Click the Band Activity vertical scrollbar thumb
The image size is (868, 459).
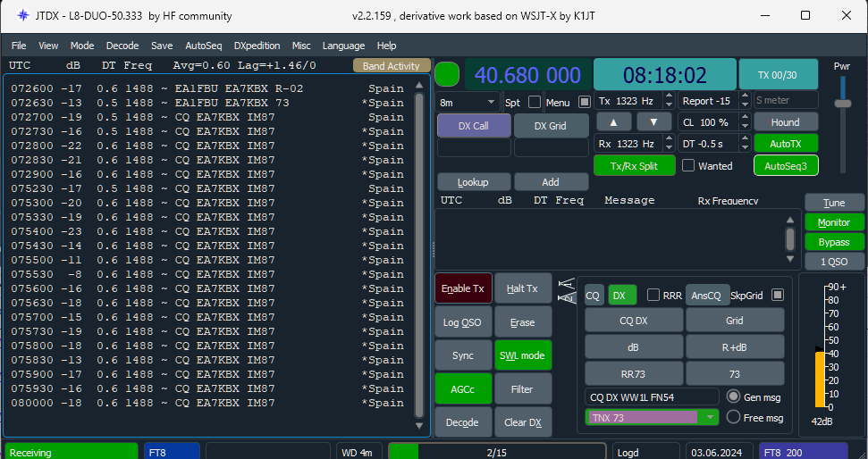[419, 255]
